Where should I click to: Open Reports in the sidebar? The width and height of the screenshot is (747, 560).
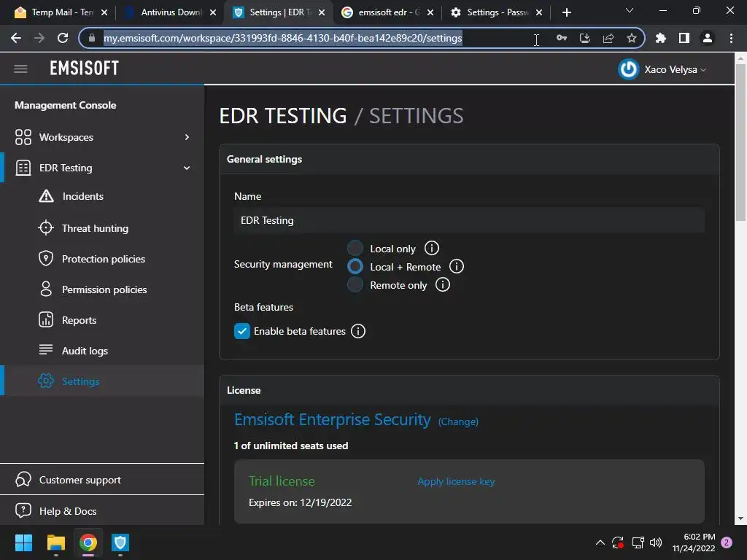pos(79,320)
